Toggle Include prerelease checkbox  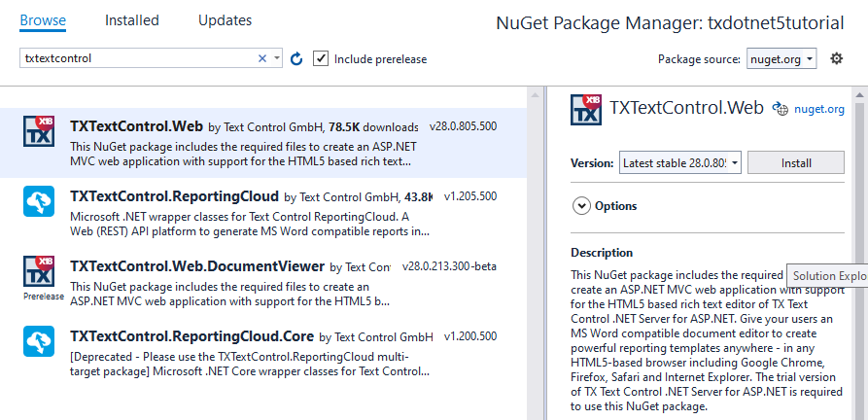321,58
